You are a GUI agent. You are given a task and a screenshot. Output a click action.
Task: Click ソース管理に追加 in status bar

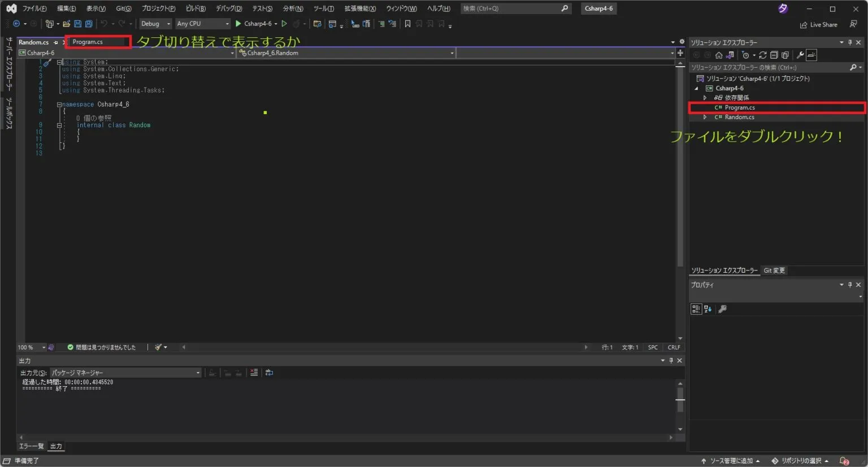pos(730,461)
